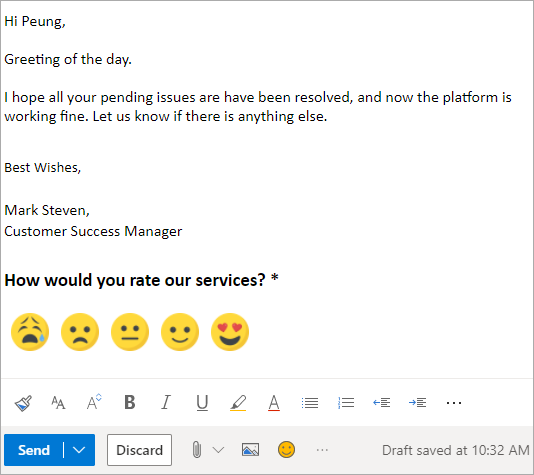Image resolution: width=534 pixels, height=475 pixels.
Task: Decrease paragraph indent
Action: 382,403
